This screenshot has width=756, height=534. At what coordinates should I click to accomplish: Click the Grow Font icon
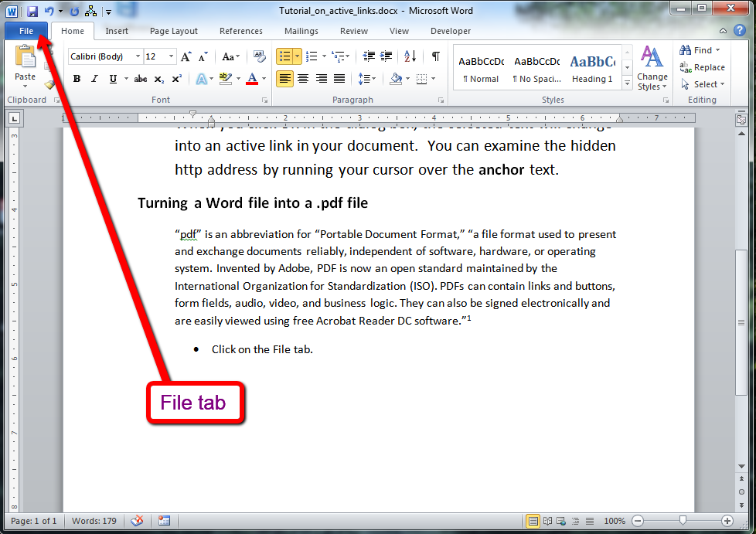coord(186,56)
